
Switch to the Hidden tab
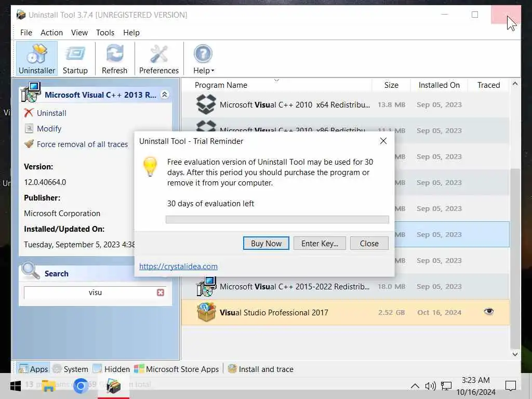111,369
